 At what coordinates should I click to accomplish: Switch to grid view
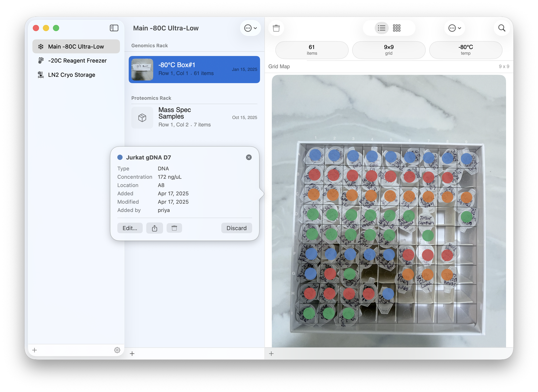(397, 28)
